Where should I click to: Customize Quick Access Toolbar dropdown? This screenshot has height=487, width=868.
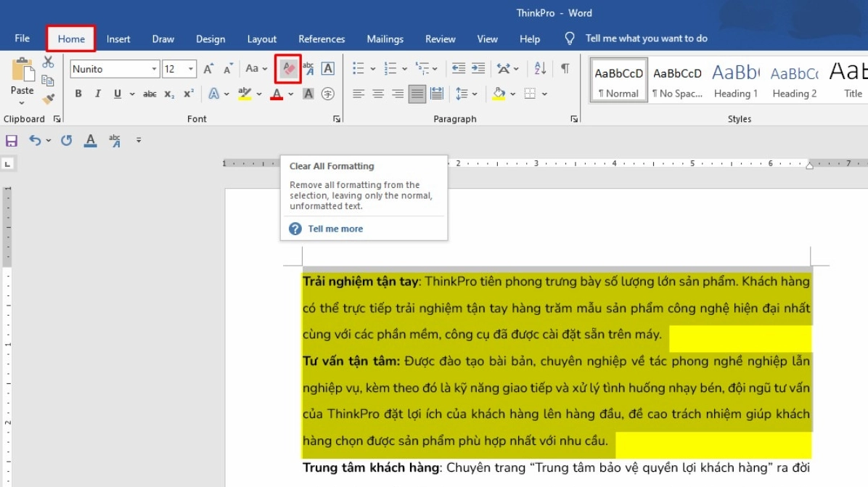(x=139, y=141)
